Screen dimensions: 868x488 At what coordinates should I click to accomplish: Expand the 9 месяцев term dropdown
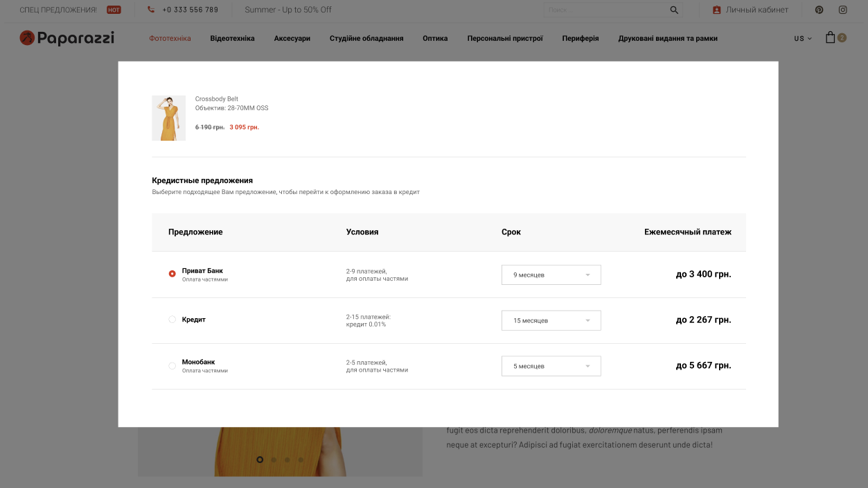551,274
